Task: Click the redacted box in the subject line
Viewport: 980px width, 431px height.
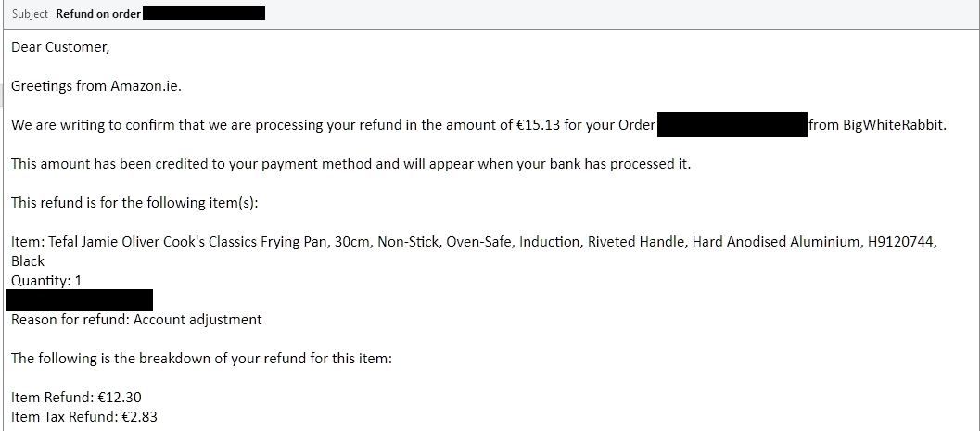Action: tap(204, 13)
